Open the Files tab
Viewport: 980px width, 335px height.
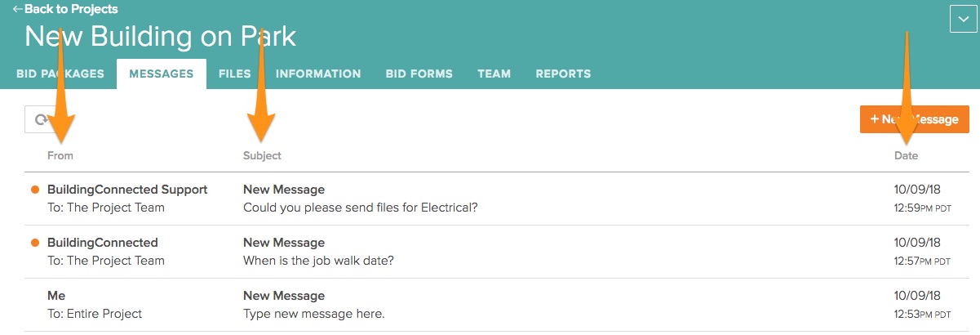coord(234,74)
